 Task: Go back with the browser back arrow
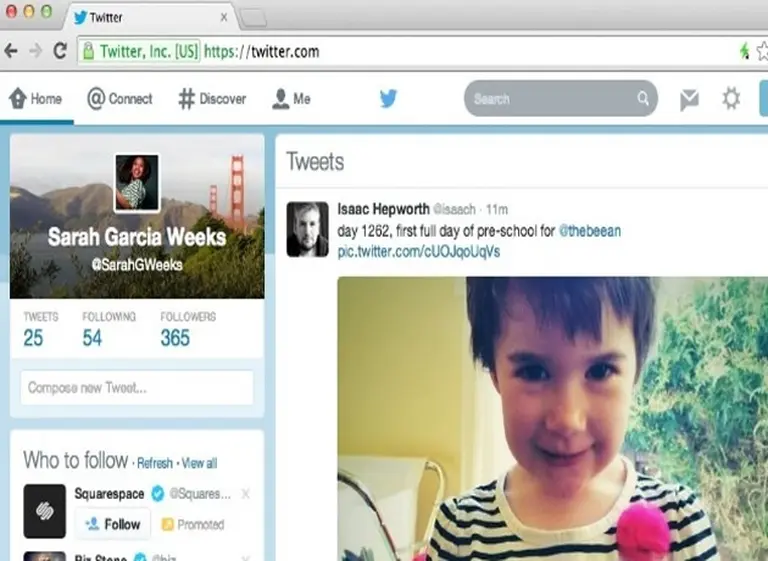click(x=11, y=50)
